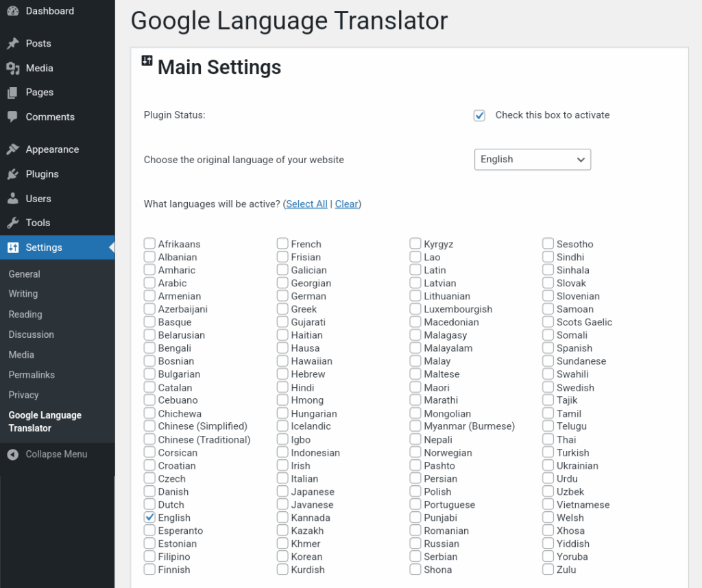This screenshot has height=588, width=702.
Task: Open the Permalinks settings submenu item
Action: (32, 375)
